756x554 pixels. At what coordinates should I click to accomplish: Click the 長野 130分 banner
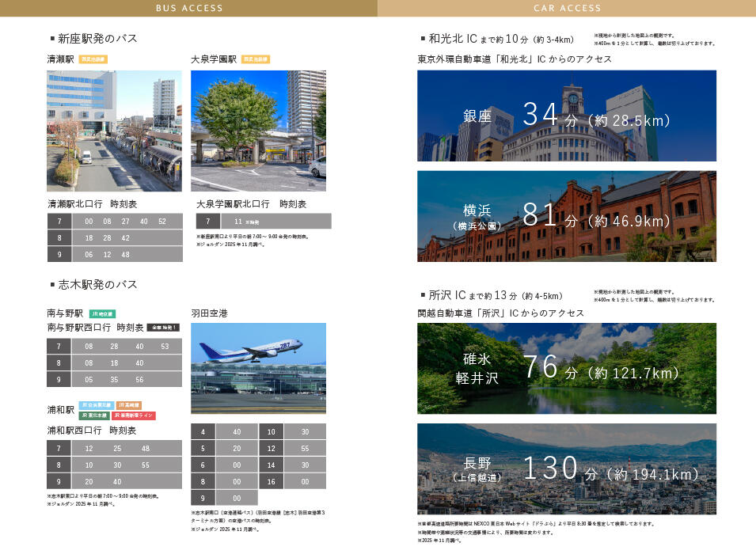567,469
